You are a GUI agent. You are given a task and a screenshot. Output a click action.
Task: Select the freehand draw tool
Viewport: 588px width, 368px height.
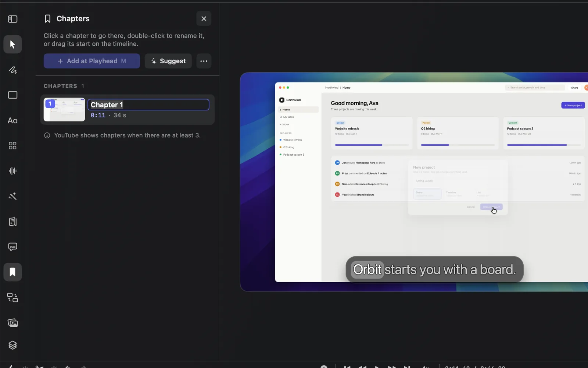click(12, 70)
